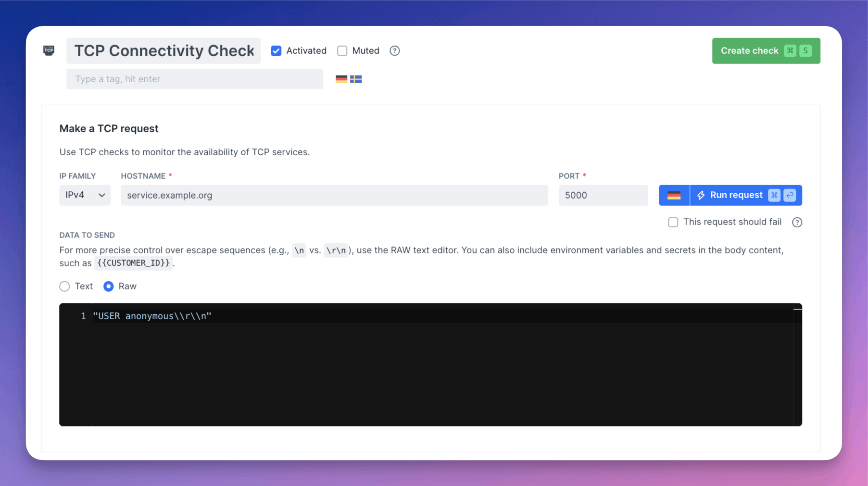Image resolution: width=868 pixels, height=486 pixels.
Task: Click the German flag on the Run request button
Action: (x=674, y=195)
